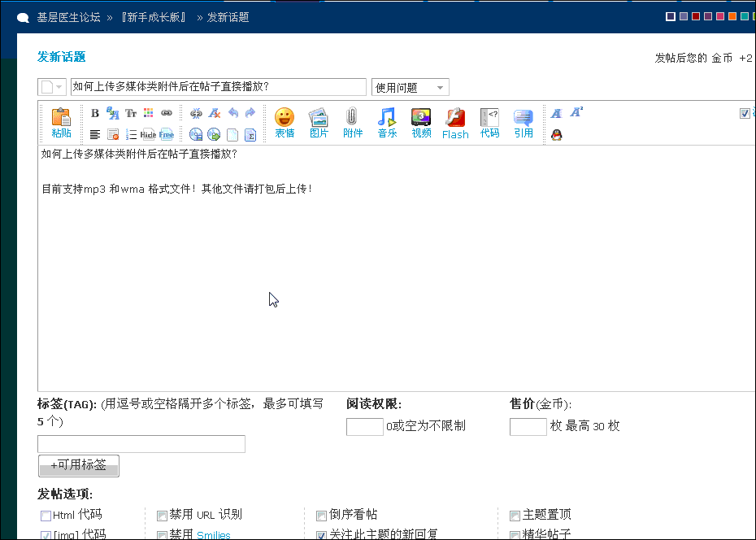Click the Paste (粘贴) clipboard icon
The image size is (756, 540).
tap(61, 122)
